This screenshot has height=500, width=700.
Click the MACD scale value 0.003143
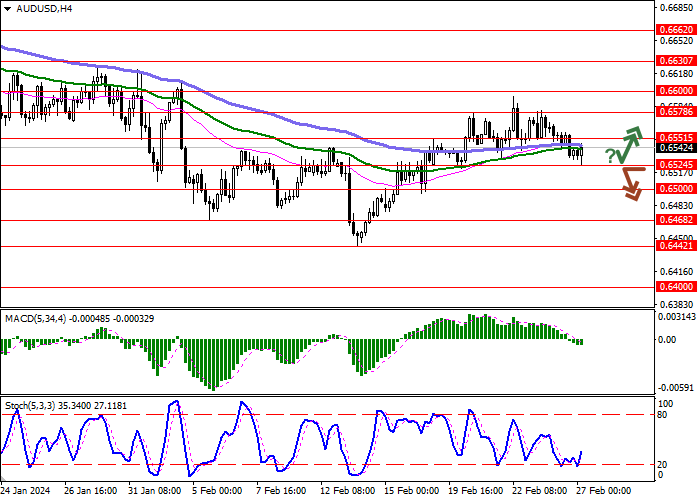point(677,317)
